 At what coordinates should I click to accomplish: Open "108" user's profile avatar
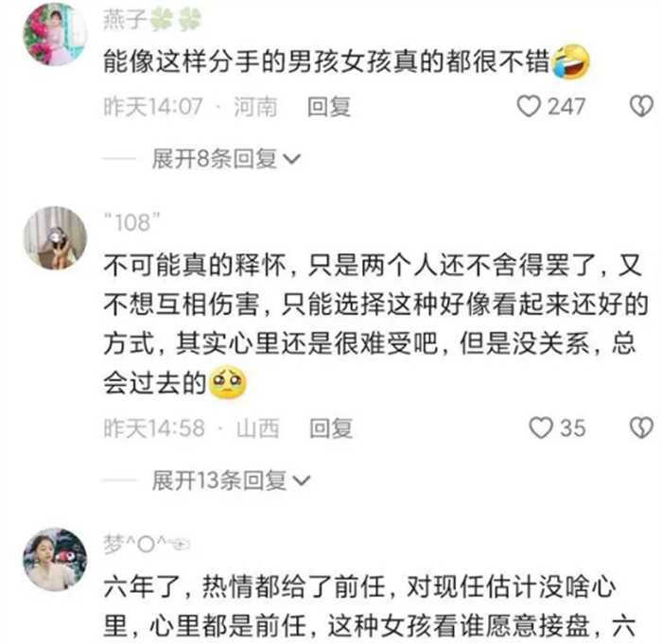pyautogui.click(x=55, y=237)
